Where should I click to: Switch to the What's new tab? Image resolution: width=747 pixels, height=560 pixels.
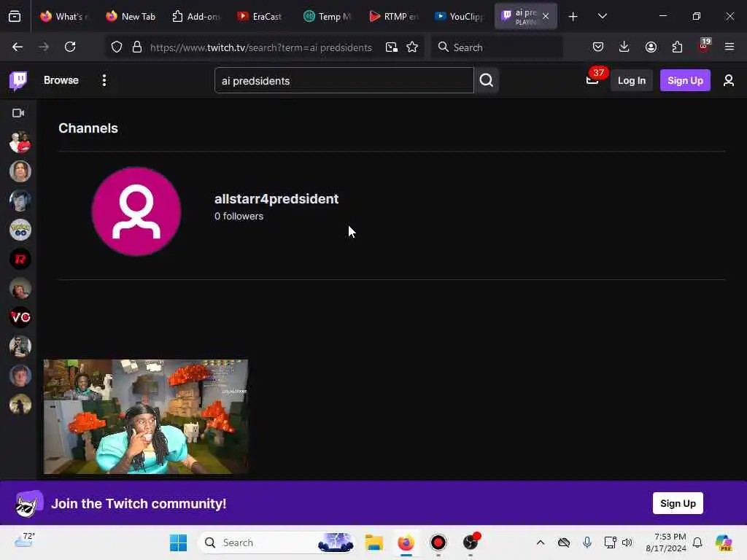[65, 17]
